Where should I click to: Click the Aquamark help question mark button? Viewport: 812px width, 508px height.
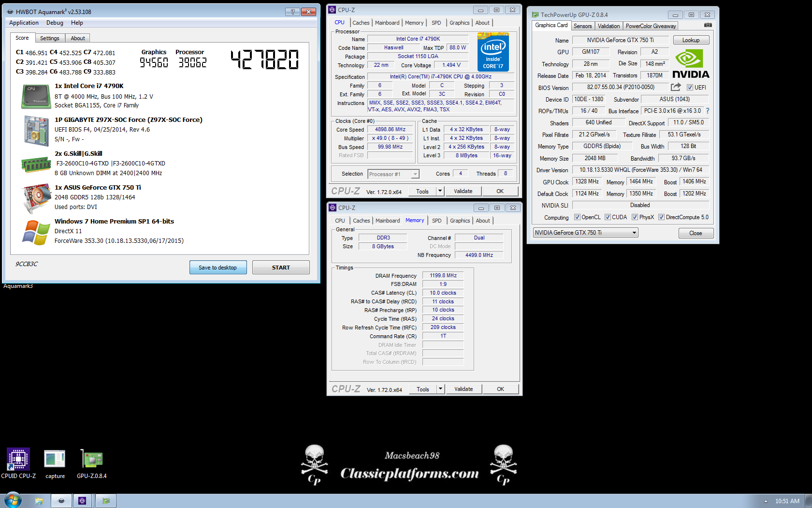tap(292, 12)
